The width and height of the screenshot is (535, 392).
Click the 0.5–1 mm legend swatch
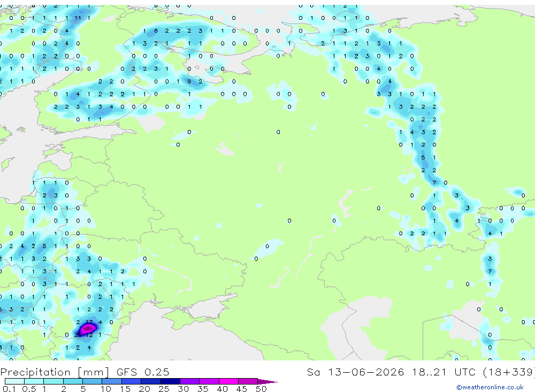click(x=34, y=381)
